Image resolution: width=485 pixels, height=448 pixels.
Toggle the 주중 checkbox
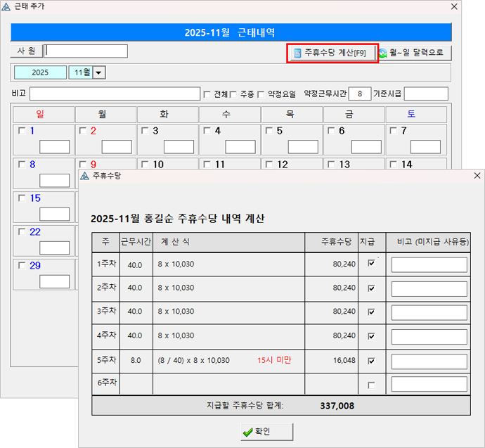(233, 94)
